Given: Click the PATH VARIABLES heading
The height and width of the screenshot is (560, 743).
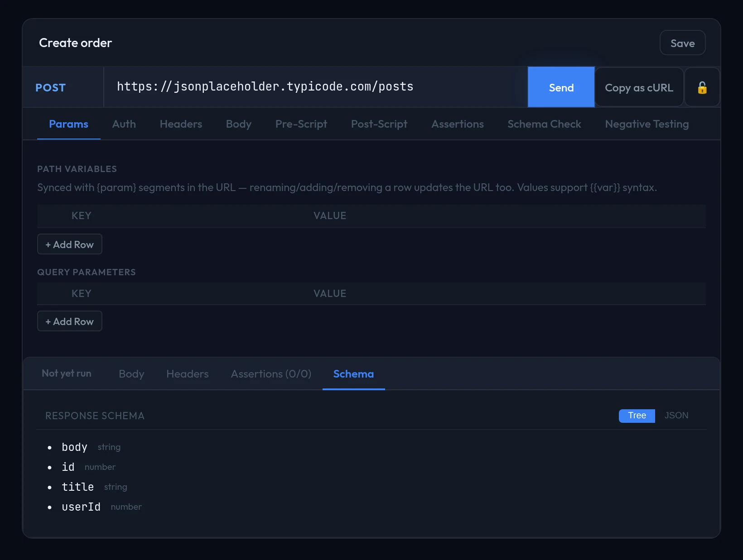Looking at the screenshot, I should tap(77, 169).
